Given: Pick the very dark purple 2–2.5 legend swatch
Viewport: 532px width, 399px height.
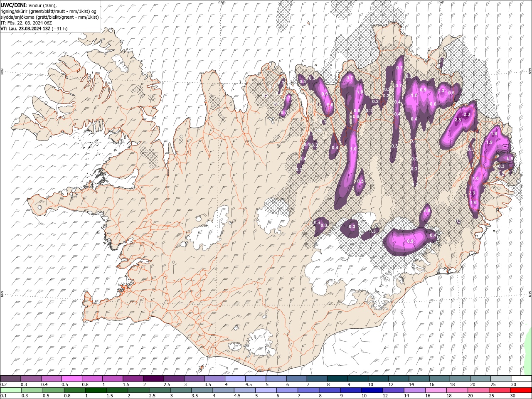Looking at the screenshot, I should (154, 379).
